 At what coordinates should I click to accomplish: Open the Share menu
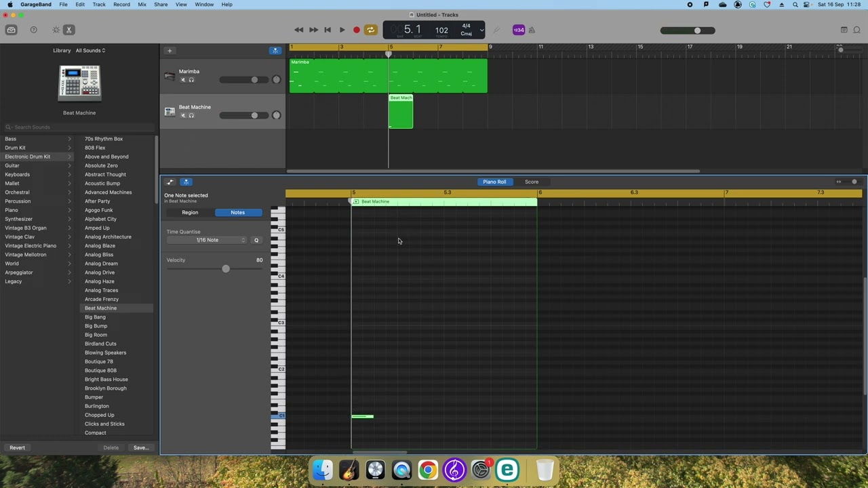tap(161, 5)
